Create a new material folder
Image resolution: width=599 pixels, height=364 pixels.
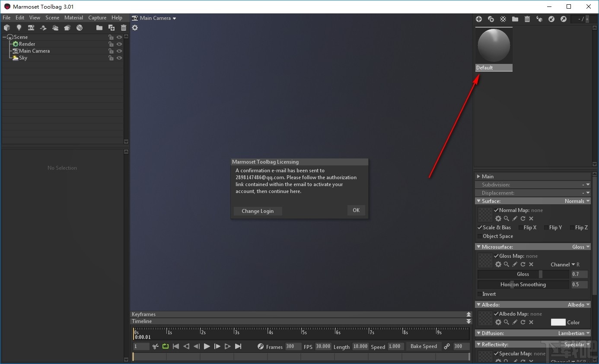[515, 19]
